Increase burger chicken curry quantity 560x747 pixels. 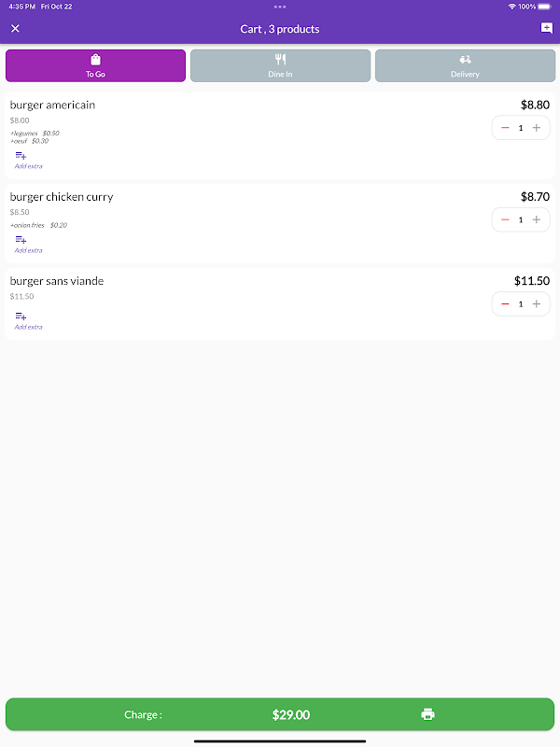click(x=537, y=220)
